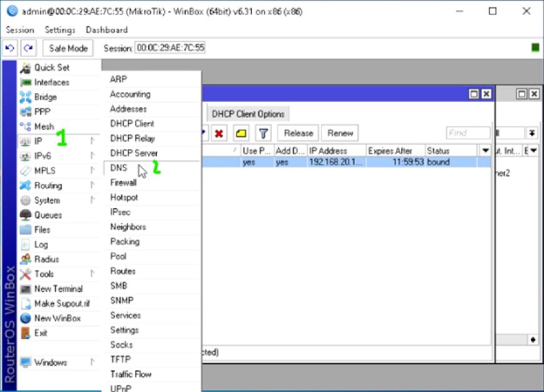
Task: Click scroll arrow in right background window
Action: [533, 339]
